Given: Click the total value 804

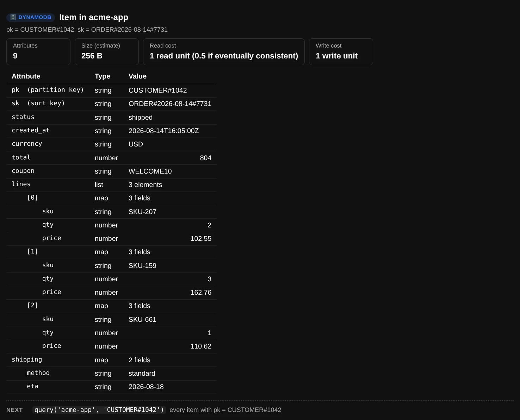Looking at the screenshot, I should tap(206, 158).
